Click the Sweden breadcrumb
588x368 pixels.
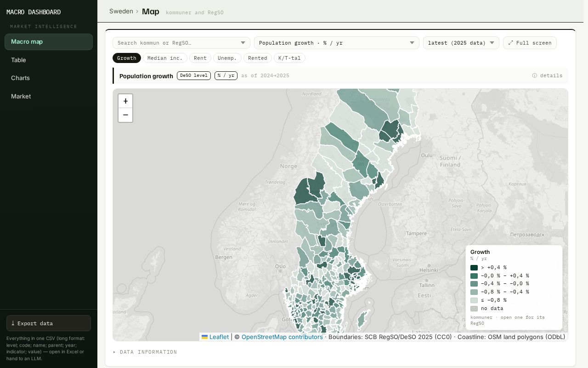point(121,11)
